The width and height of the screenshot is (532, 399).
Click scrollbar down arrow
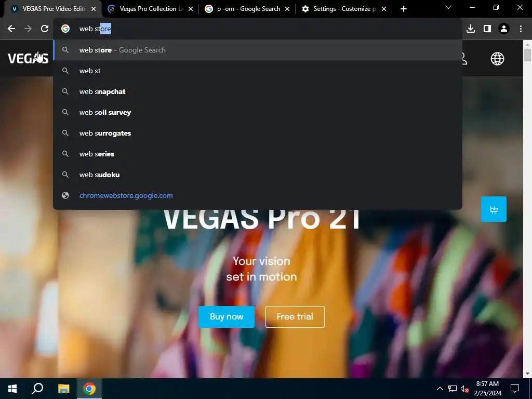(527, 374)
